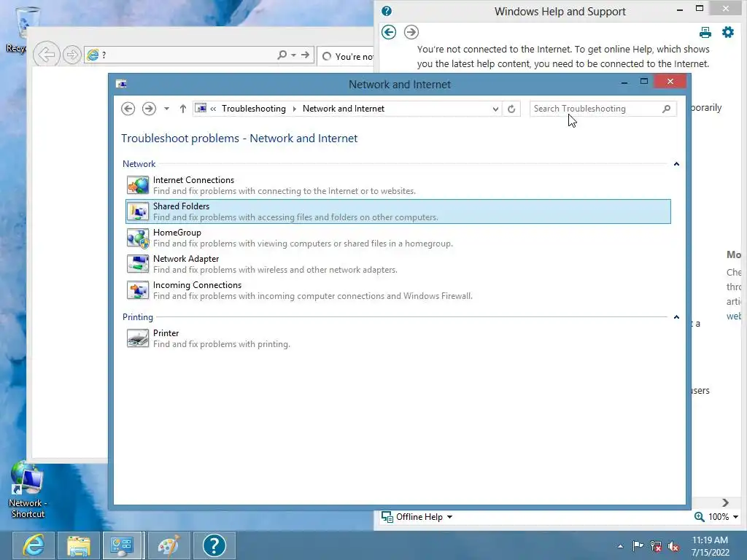Click the Help and Support title question icon

(x=387, y=11)
